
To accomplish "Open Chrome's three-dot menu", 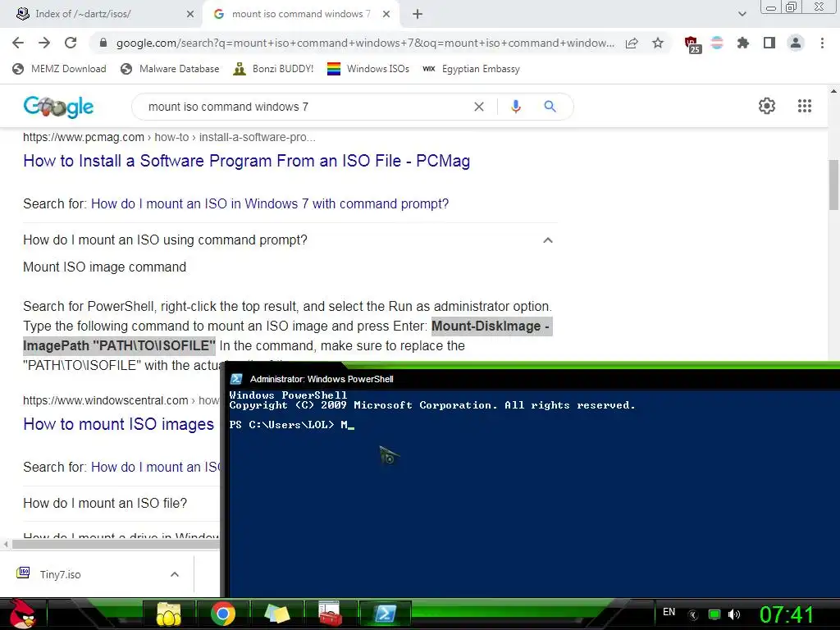I will pyautogui.click(x=822, y=43).
